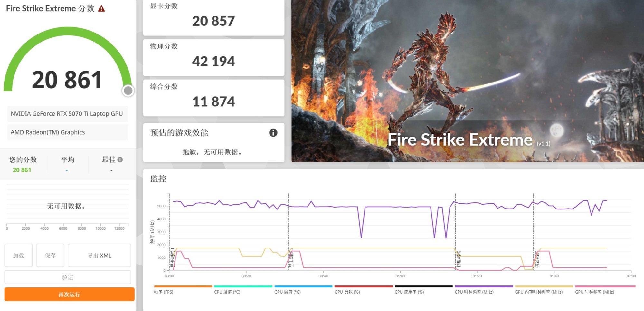The width and height of the screenshot is (644, 311).
Task: Click the 验证 button
Action: 68,277
